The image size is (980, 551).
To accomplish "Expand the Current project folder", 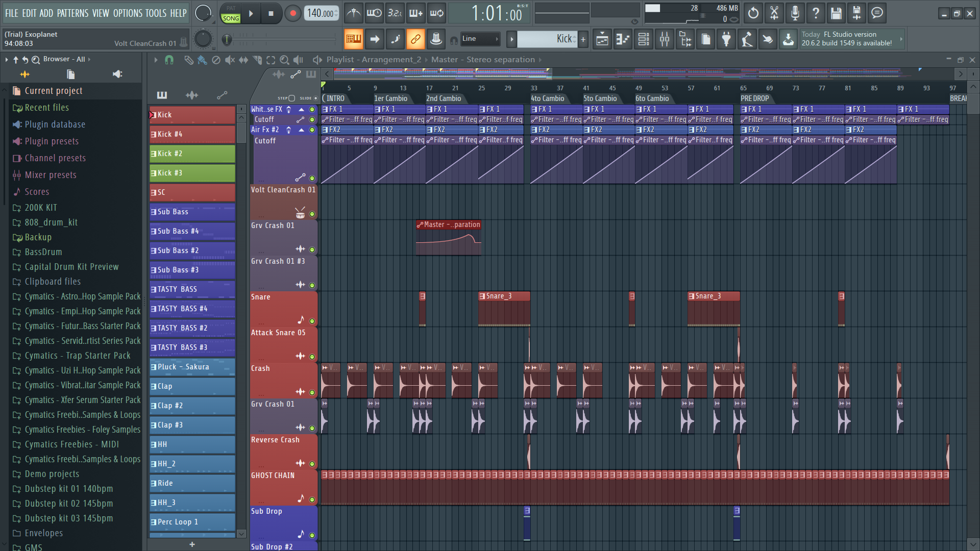I will [54, 91].
